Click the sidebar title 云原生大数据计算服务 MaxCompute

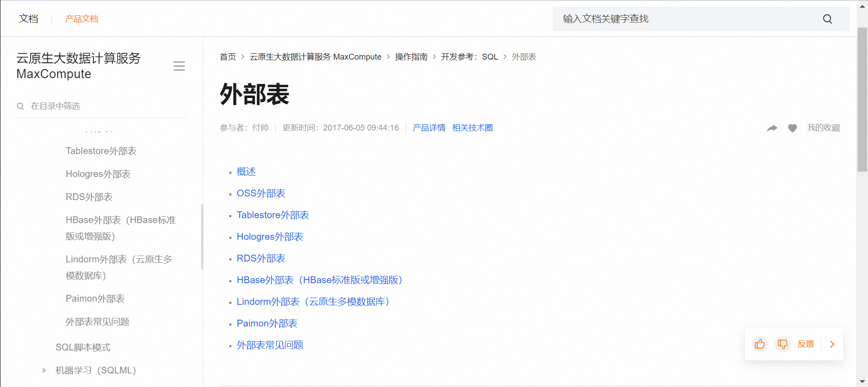(x=79, y=66)
